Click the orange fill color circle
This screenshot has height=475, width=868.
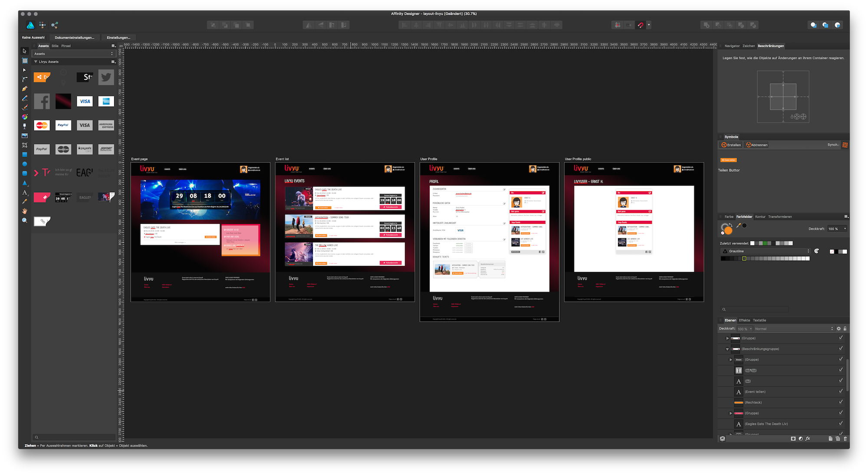728,230
